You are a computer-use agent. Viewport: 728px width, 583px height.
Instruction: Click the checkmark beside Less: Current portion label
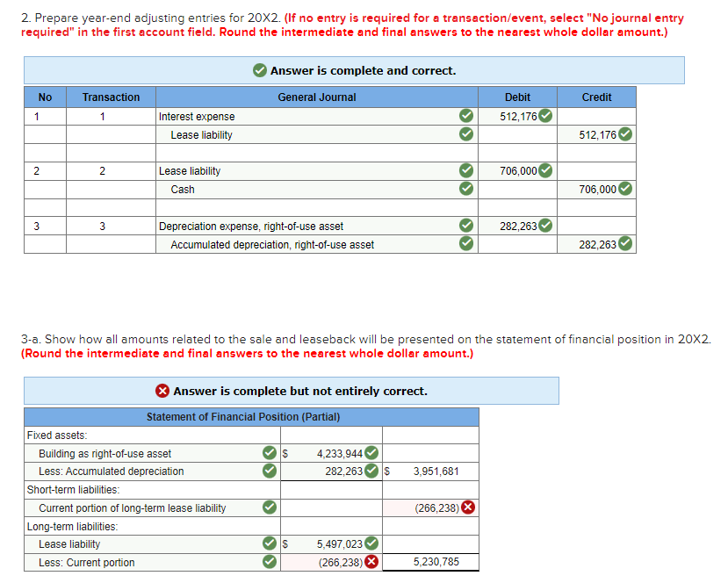coord(268,562)
